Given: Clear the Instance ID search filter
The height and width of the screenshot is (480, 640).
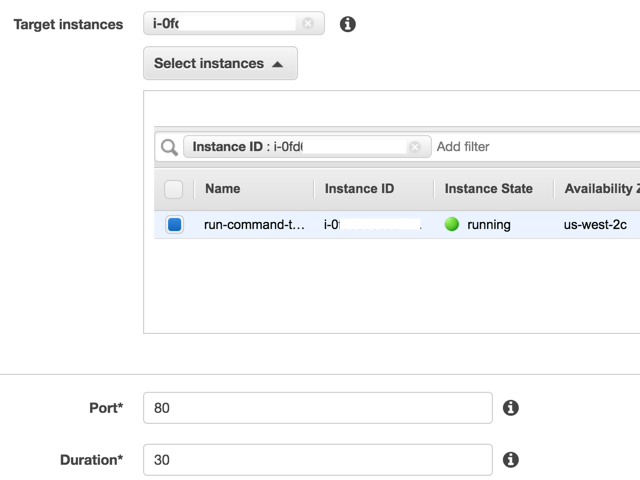Looking at the screenshot, I should (x=414, y=147).
